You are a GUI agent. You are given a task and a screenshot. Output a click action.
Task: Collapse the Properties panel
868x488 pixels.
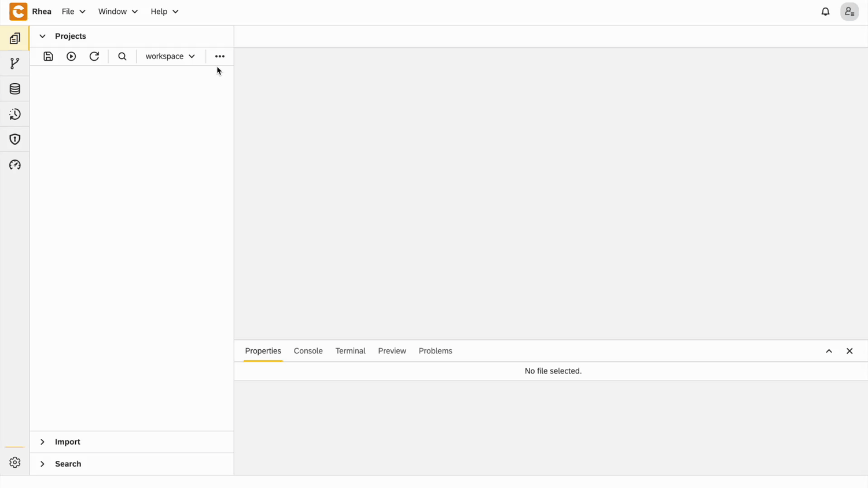tap(829, 351)
